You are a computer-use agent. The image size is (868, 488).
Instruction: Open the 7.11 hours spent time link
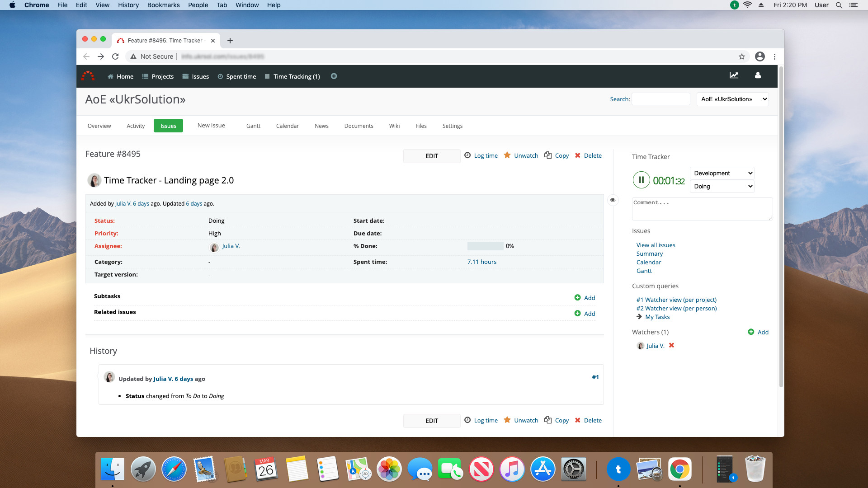481,262
